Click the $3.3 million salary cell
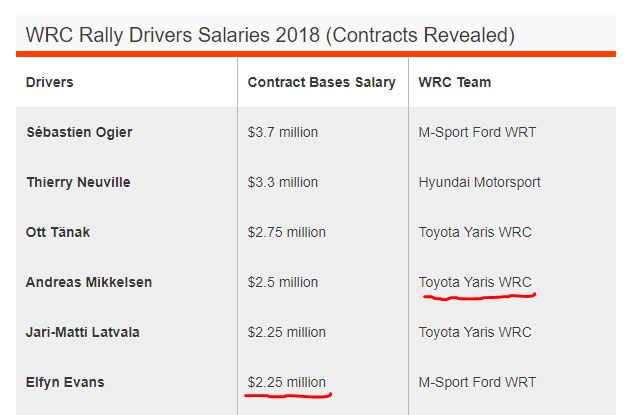Viewport: 631px width, 415px height. (x=283, y=182)
